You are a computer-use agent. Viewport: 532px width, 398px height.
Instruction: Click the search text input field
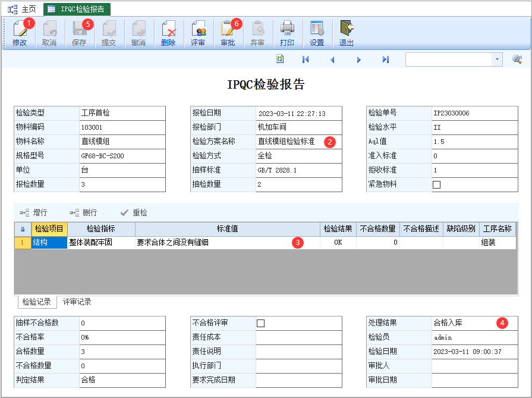449,59
